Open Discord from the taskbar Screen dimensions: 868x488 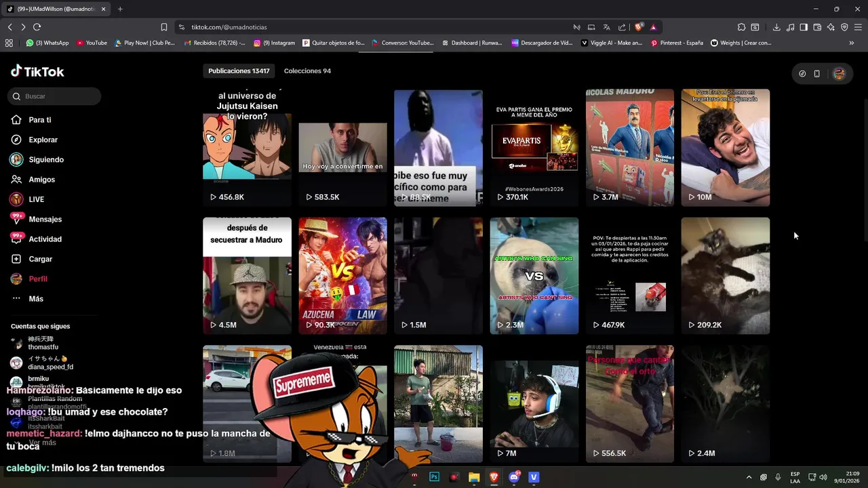tap(514, 477)
